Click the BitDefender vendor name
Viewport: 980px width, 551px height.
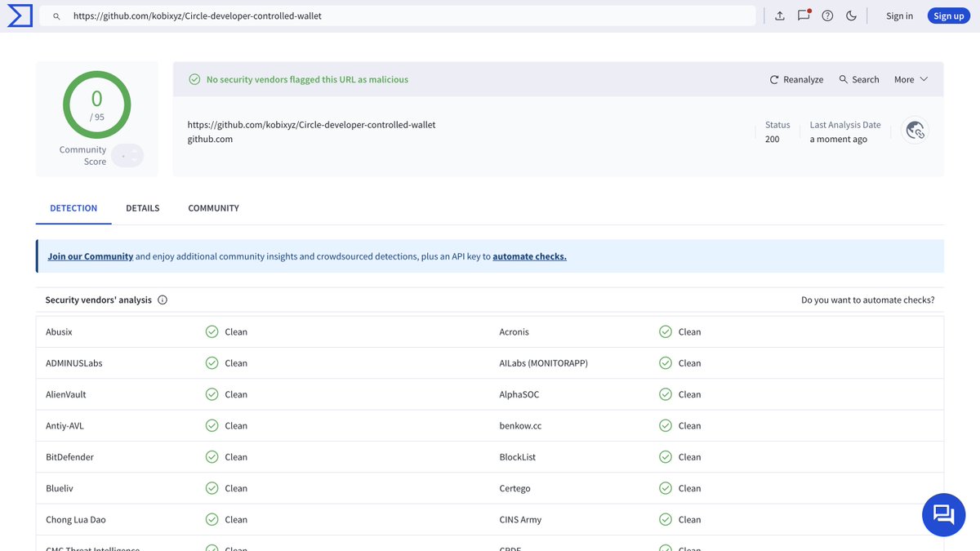69,457
